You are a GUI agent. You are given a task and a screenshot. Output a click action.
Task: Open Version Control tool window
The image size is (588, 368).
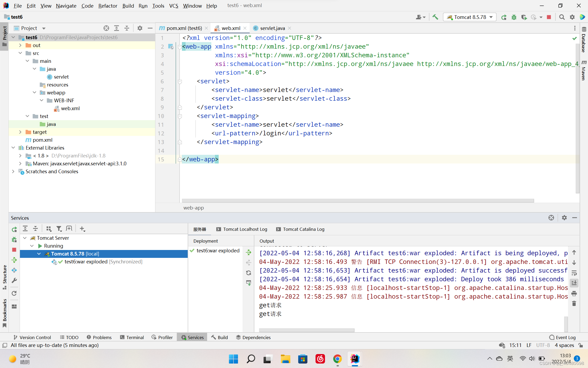tap(32, 337)
